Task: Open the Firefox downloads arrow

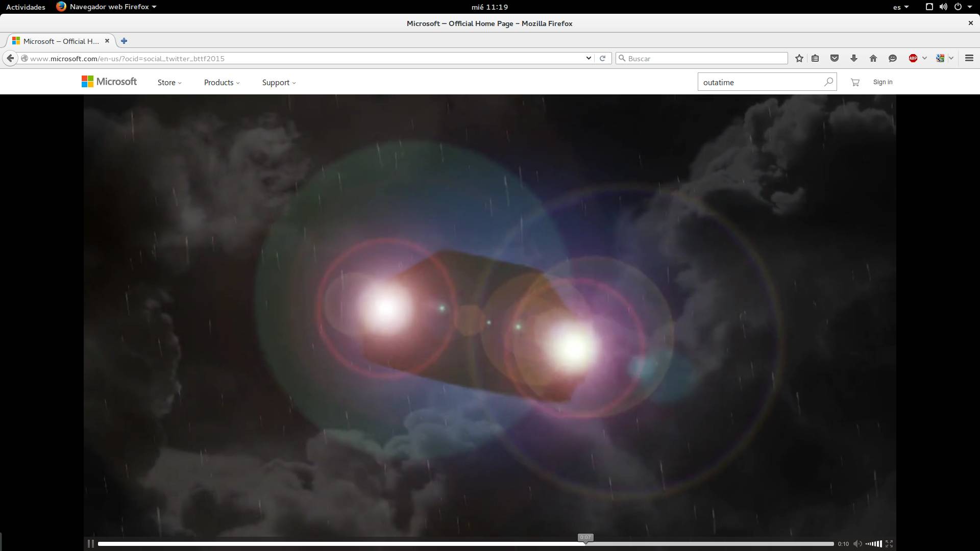Action: (x=854, y=58)
